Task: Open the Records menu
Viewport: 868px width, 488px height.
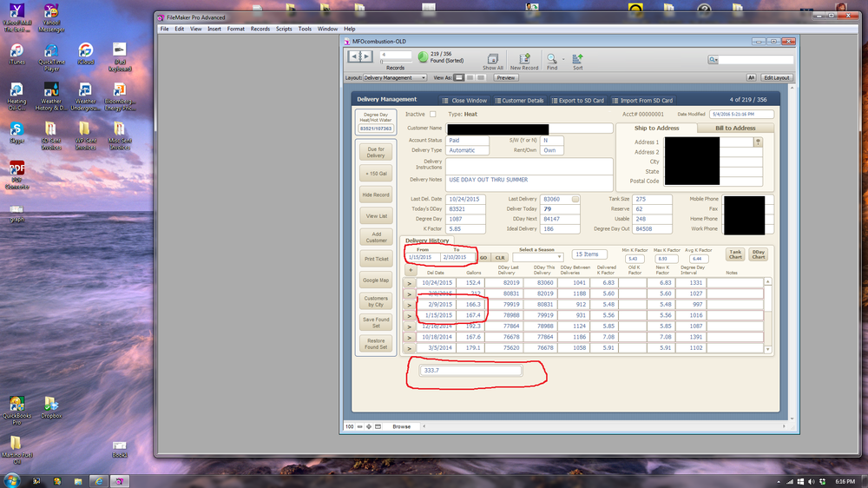Action: tap(260, 29)
